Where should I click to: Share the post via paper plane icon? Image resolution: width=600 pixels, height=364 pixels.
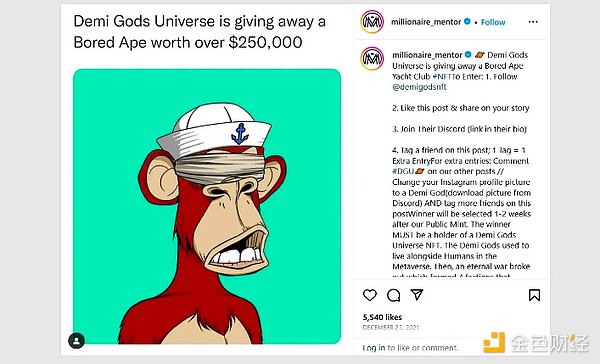(417, 294)
